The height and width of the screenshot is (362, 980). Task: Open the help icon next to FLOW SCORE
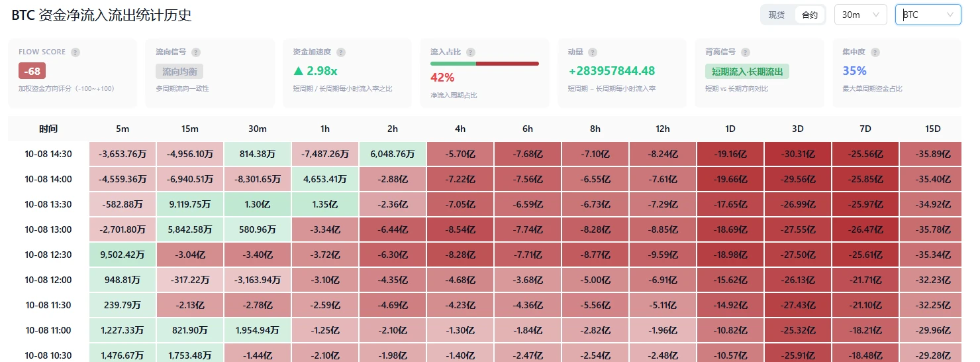[75, 52]
